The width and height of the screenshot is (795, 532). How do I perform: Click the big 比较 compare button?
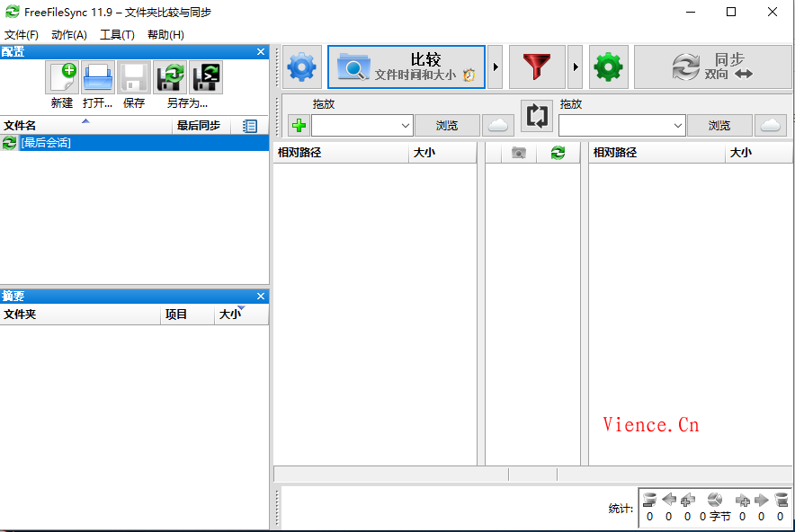406,67
